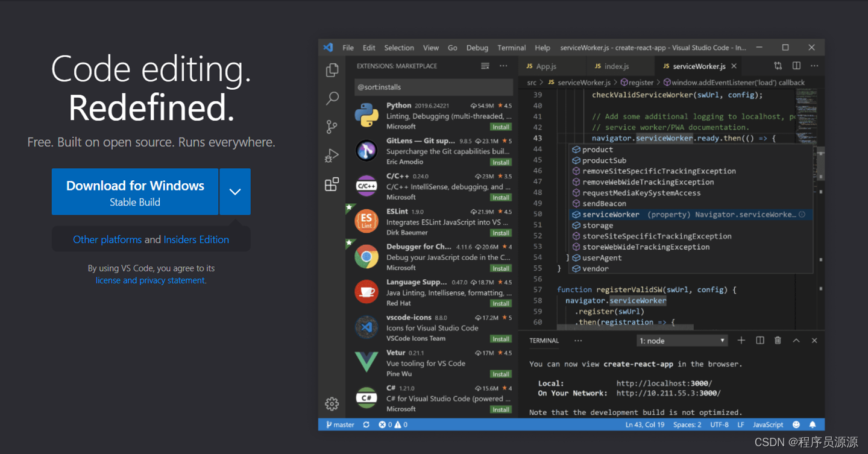Open extensions panel more actions ellipsis
Image resolution: width=868 pixels, height=454 pixels.
tap(503, 66)
